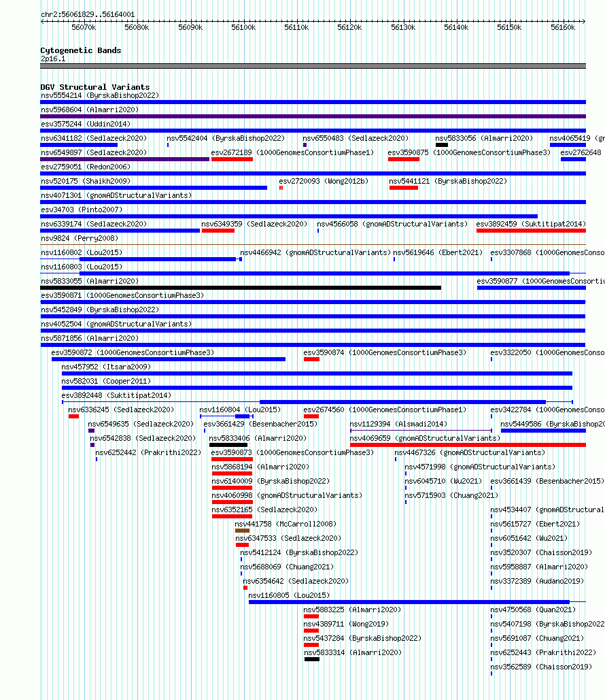Open variant nsv4566058 (gnomADStructuralVariants)
The image size is (605, 700).
(x=392, y=224)
